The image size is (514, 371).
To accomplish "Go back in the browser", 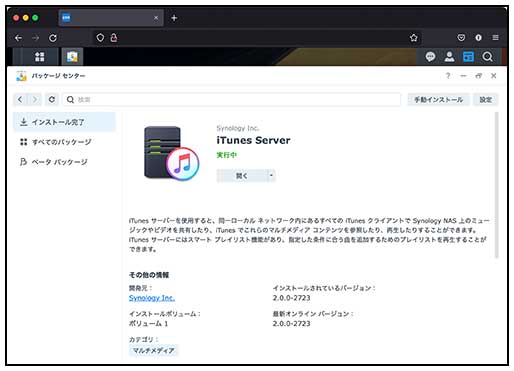I will point(18,38).
